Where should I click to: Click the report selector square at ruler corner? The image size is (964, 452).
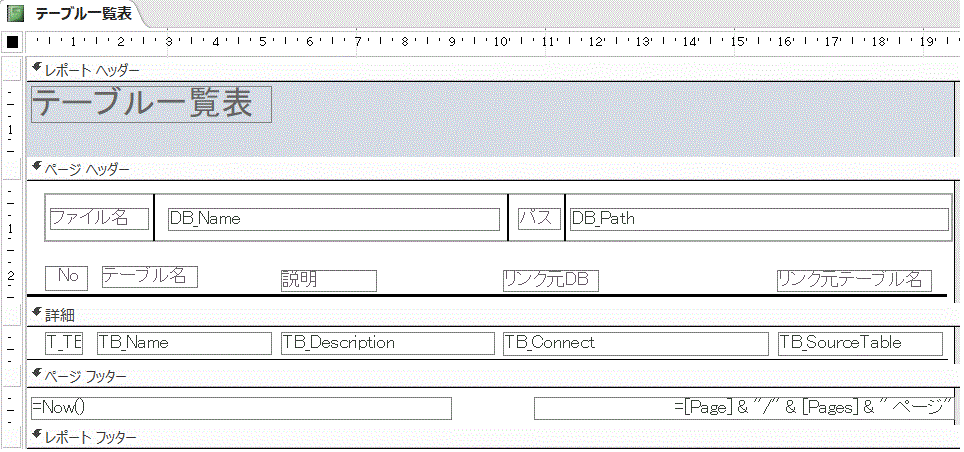click(x=13, y=43)
